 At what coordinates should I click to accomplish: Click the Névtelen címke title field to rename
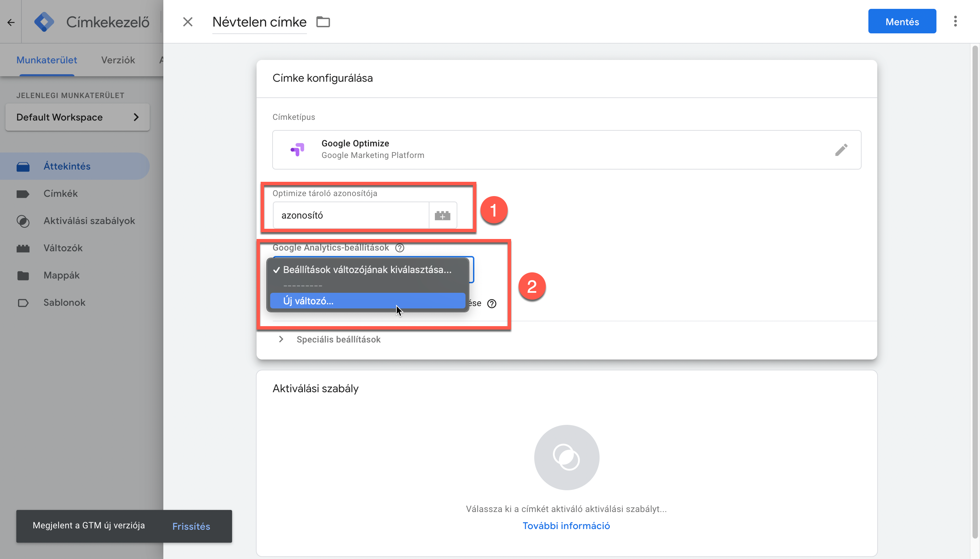(259, 22)
